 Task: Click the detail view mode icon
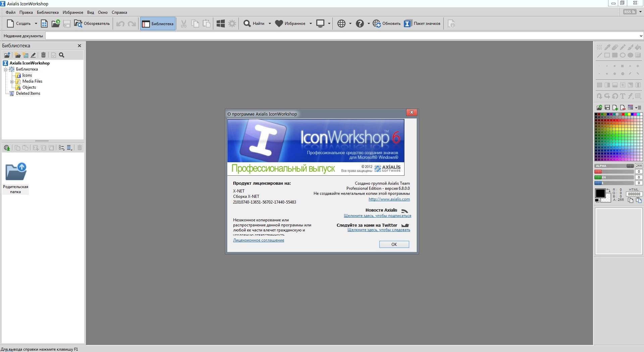click(61, 148)
